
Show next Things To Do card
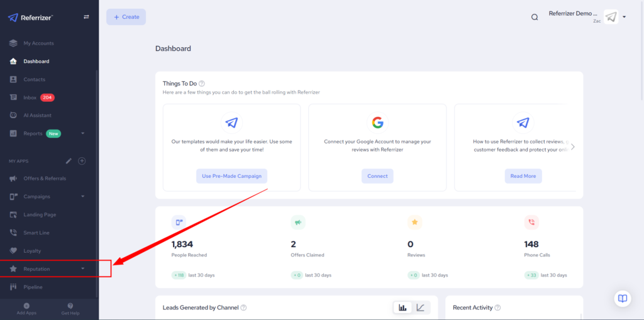(572, 147)
